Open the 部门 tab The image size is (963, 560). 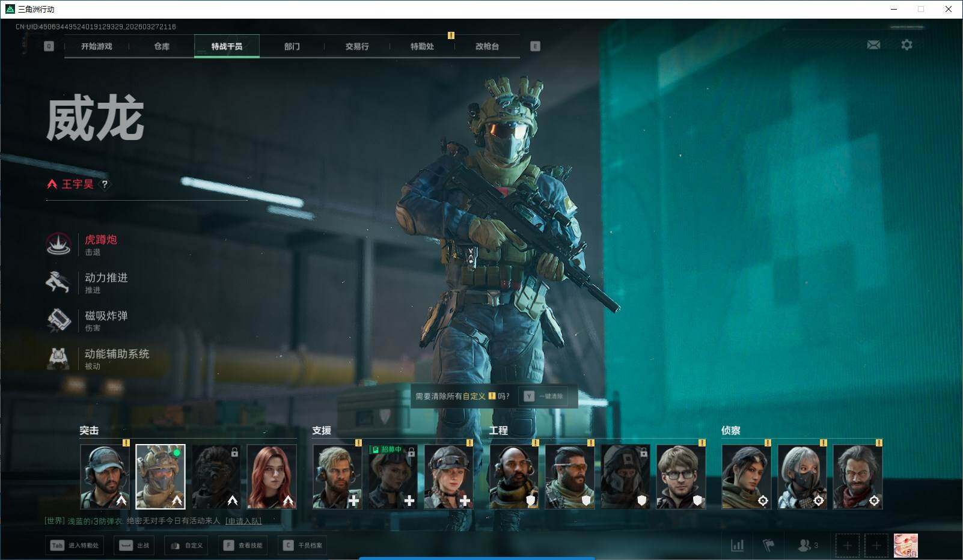[x=292, y=46]
